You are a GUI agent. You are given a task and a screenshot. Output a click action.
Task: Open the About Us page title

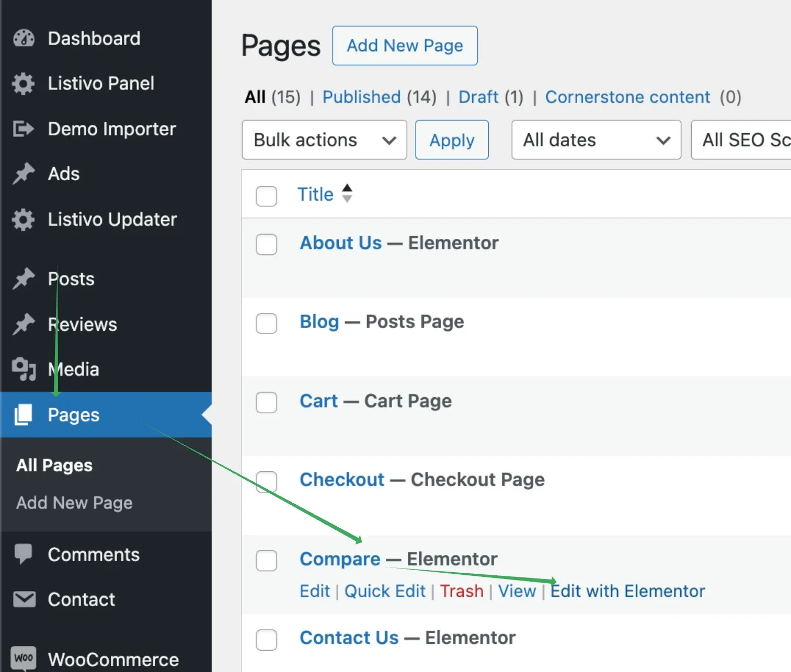[x=340, y=243]
